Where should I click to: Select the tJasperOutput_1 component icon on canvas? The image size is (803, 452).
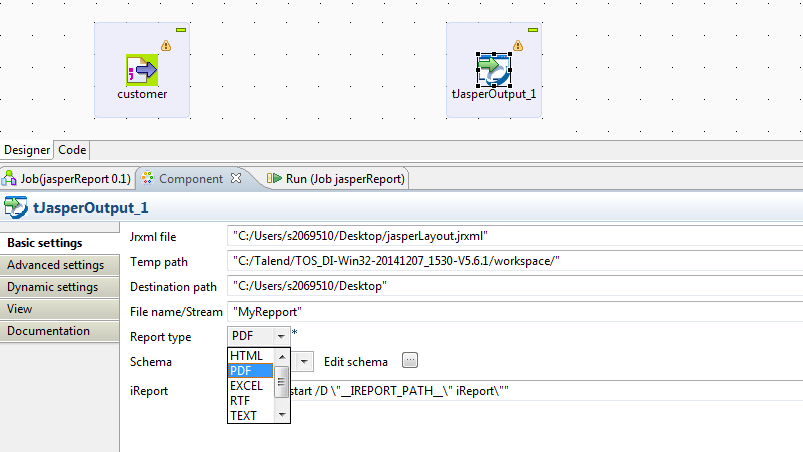click(494, 70)
